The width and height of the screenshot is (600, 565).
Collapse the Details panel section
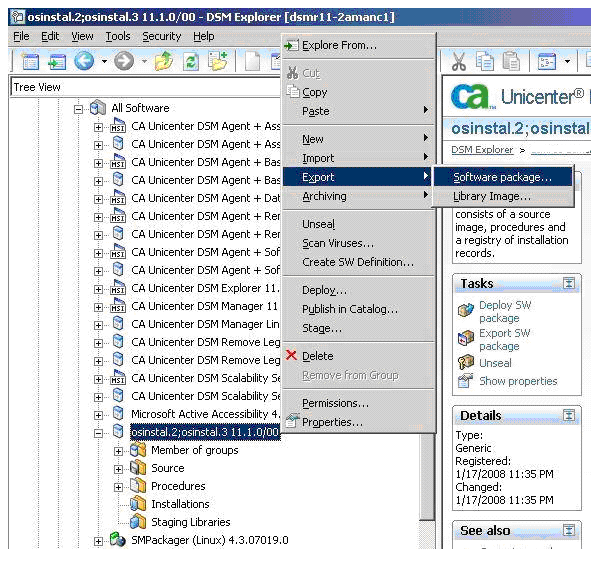point(569,416)
